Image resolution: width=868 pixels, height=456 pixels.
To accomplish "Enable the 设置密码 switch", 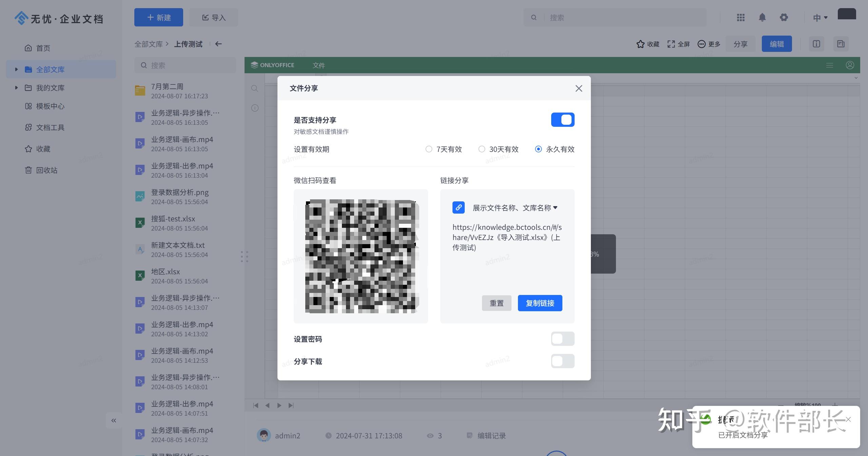I will pos(562,339).
